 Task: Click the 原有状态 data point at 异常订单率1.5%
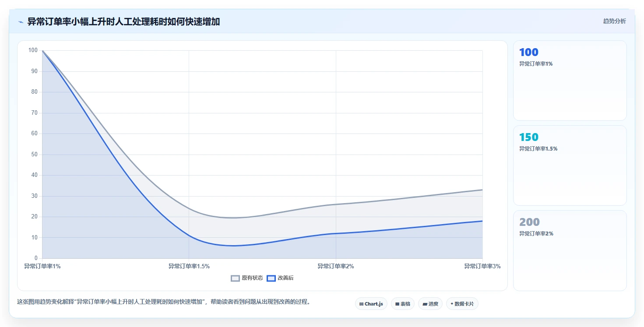189,208
